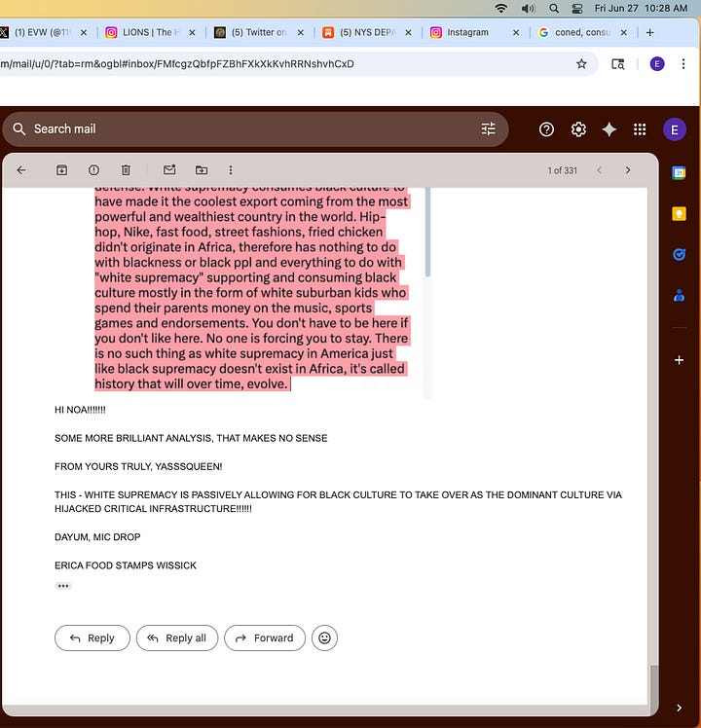Open macOS Control Center

tap(577, 9)
